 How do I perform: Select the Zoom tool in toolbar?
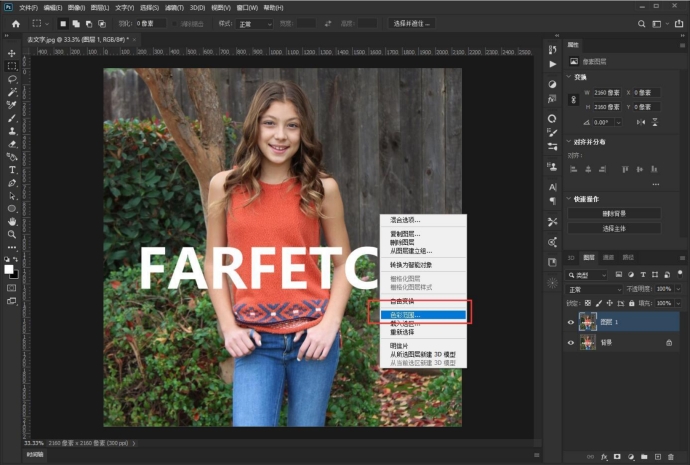tap(12, 234)
